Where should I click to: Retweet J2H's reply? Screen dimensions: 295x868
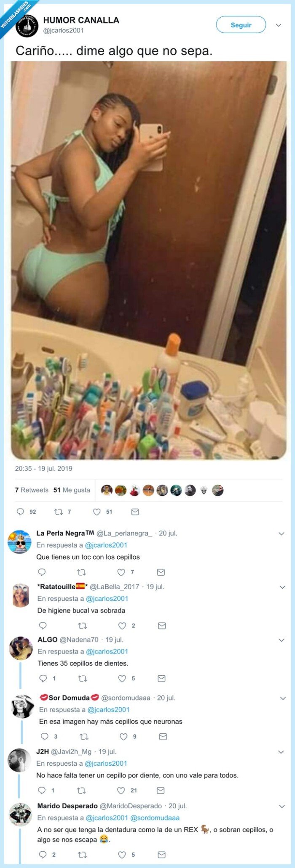[x=81, y=790]
